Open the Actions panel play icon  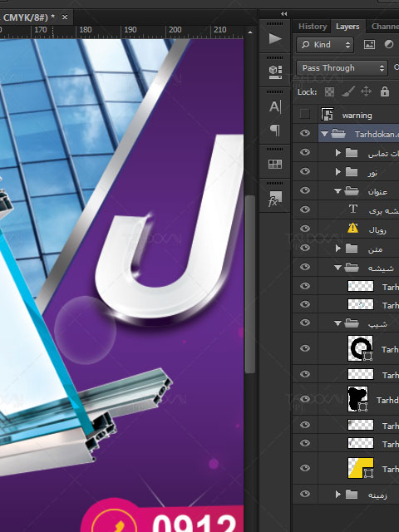click(x=275, y=39)
